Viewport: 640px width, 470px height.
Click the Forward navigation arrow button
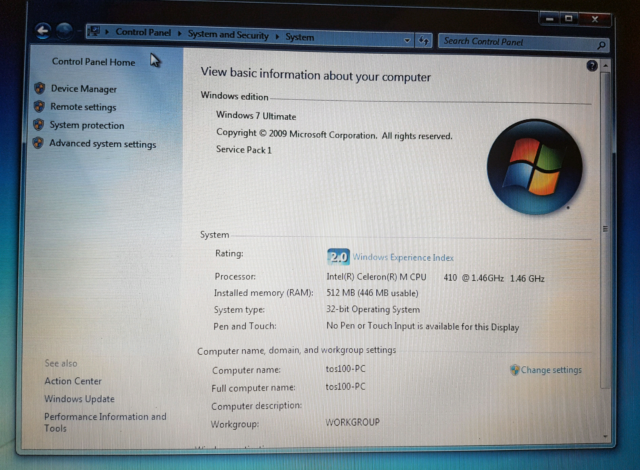[x=64, y=31]
